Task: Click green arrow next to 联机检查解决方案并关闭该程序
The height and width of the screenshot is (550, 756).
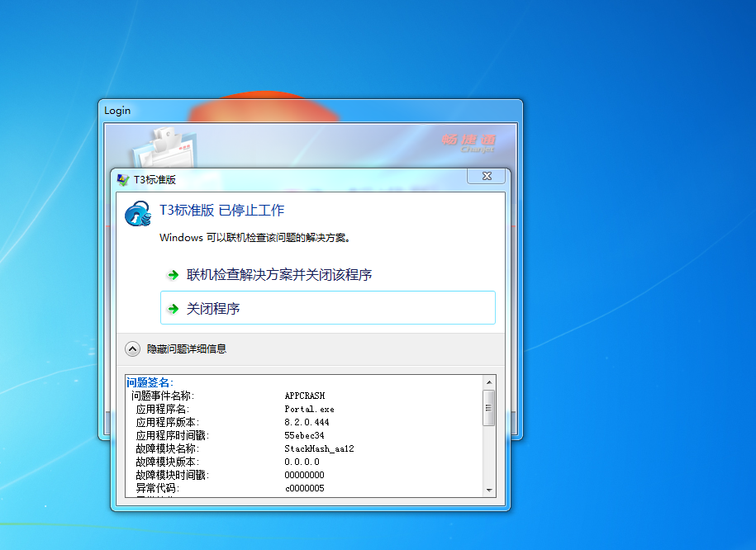Action: coord(173,275)
